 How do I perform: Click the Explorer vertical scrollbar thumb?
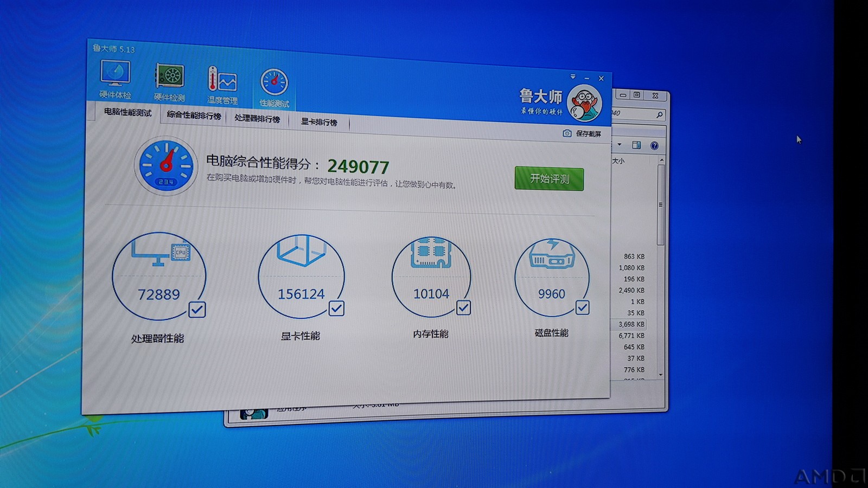(661, 204)
